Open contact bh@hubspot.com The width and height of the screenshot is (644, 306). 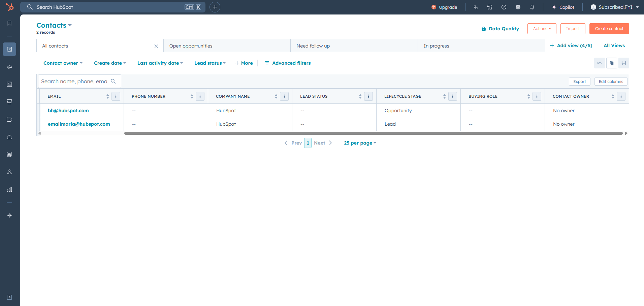point(68,111)
